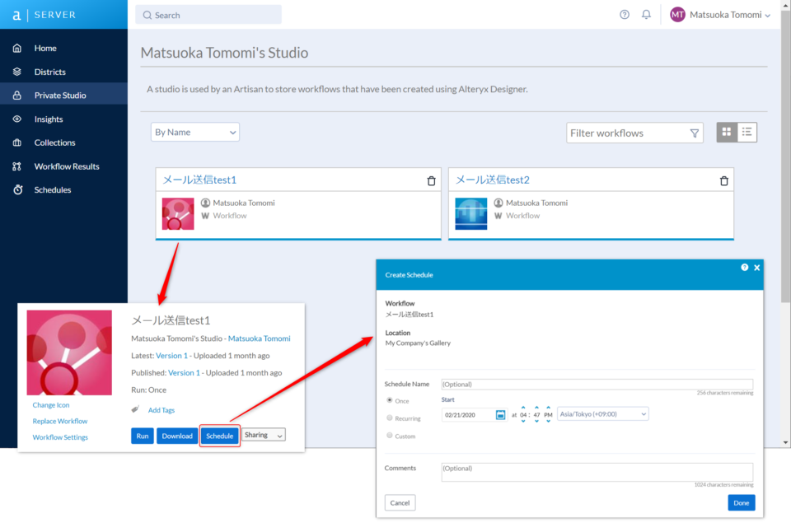Select the Once schedule option
This screenshot has width=791, height=532.
[390, 400]
